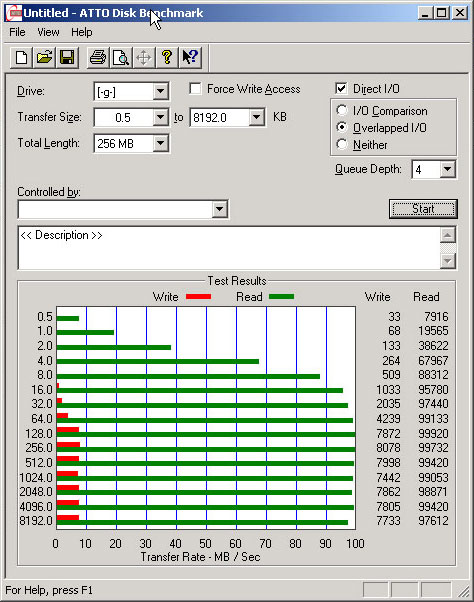The height and width of the screenshot is (602, 474).
Task: Click the read value 19565
Action: click(x=433, y=331)
